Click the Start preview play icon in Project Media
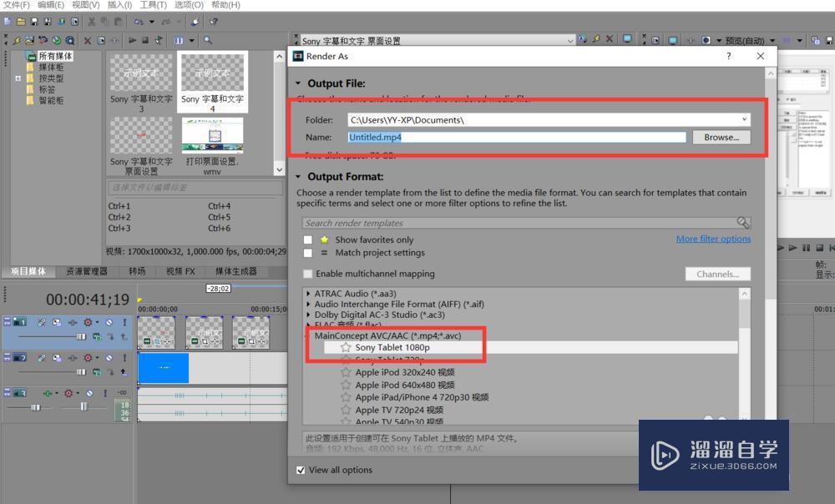The width and height of the screenshot is (835, 504). click(x=132, y=40)
